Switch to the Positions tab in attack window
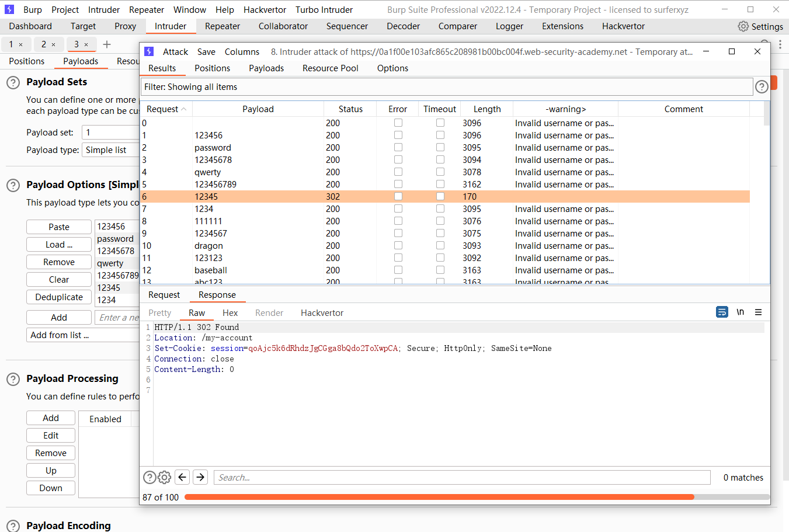The image size is (789, 532). coord(212,68)
